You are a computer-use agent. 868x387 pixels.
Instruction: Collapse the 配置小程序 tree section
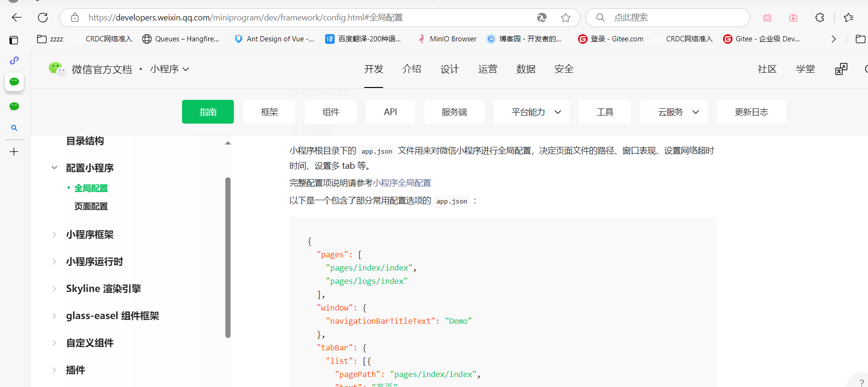click(x=54, y=167)
